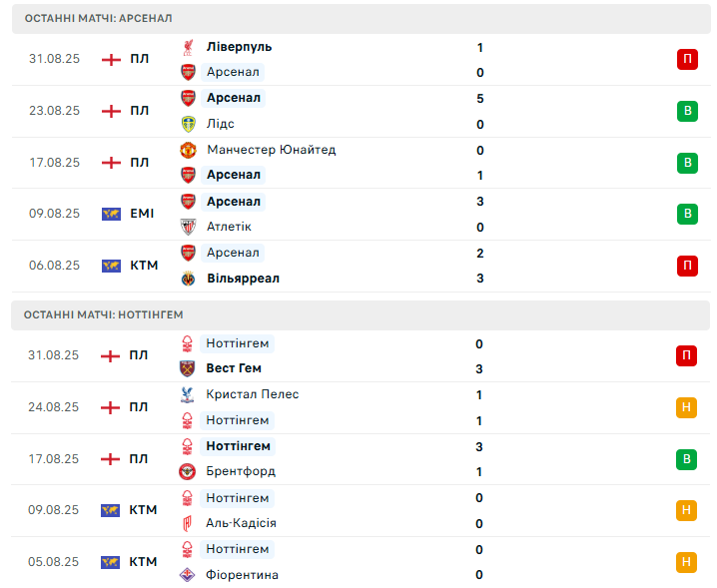The height and width of the screenshot is (588, 717).
Task: Open the Вільярреал team link
Action: (243, 279)
